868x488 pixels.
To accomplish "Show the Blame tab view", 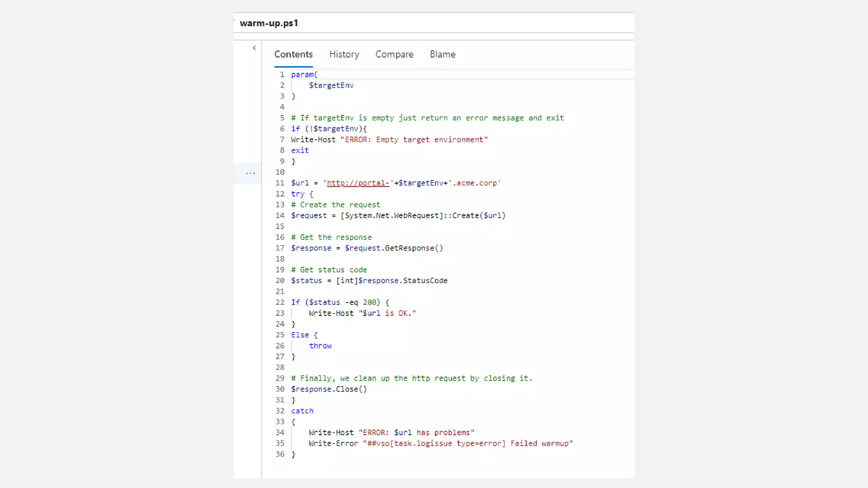I will click(442, 55).
